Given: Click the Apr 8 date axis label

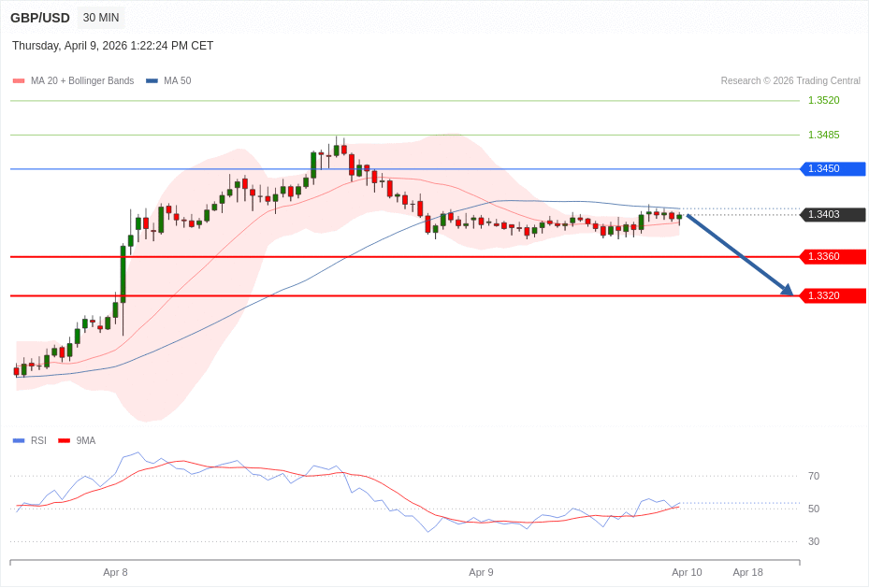Looking at the screenshot, I should click(115, 572).
